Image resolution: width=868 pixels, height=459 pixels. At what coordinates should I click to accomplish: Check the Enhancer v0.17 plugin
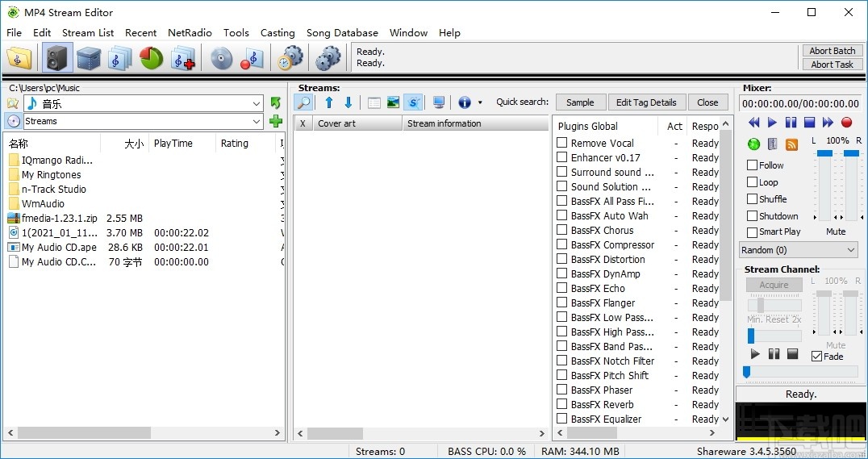click(x=562, y=157)
